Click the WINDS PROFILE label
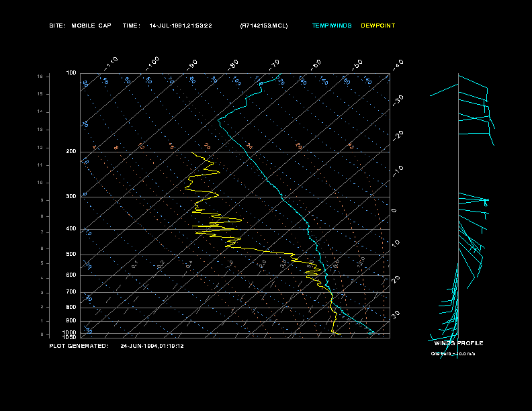Viewport: 532px width, 411px height. [x=458, y=343]
